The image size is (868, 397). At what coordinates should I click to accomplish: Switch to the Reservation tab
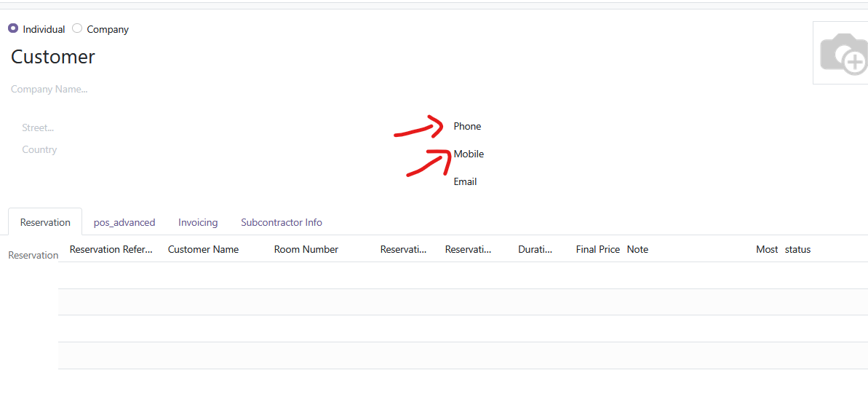click(x=45, y=222)
